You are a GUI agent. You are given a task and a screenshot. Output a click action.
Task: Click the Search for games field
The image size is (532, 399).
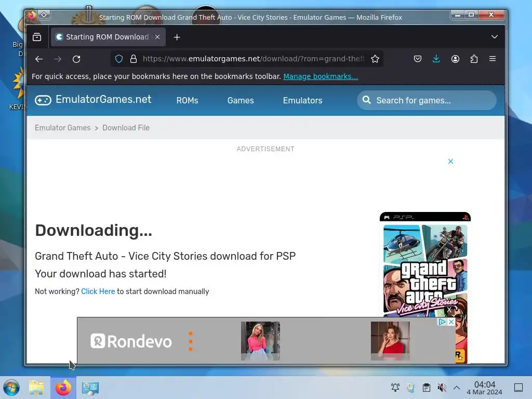click(427, 100)
